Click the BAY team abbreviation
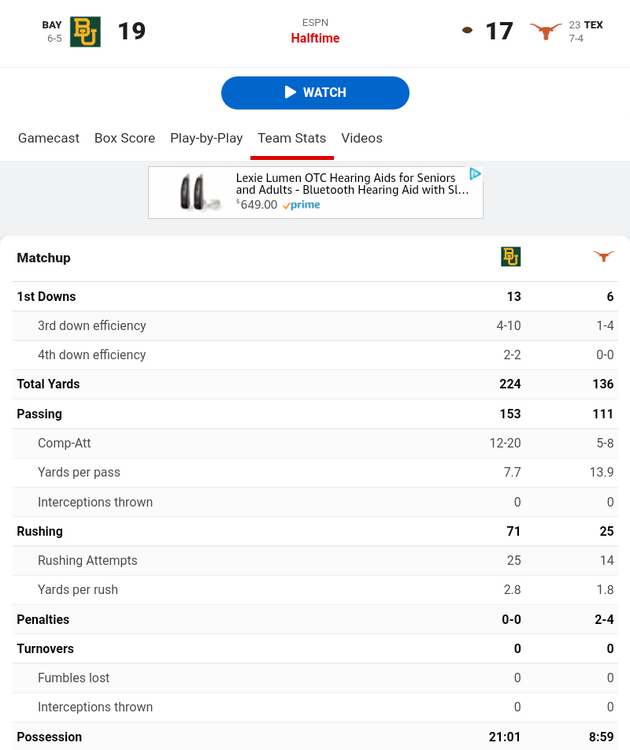Viewport: 630px width, 750px height. click(52, 25)
